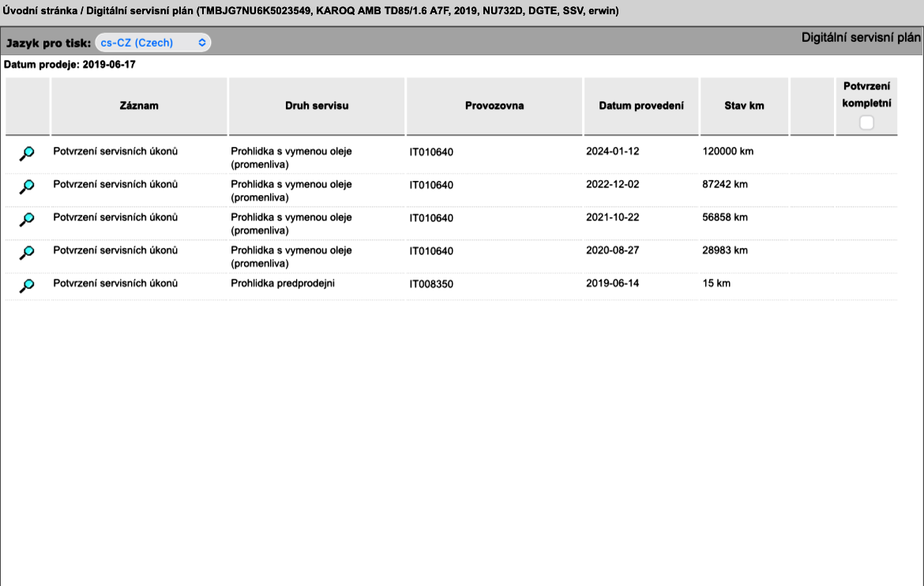Click the Úvodní stránka breadcrumb link
The width and height of the screenshot is (924, 586).
point(39,10)
